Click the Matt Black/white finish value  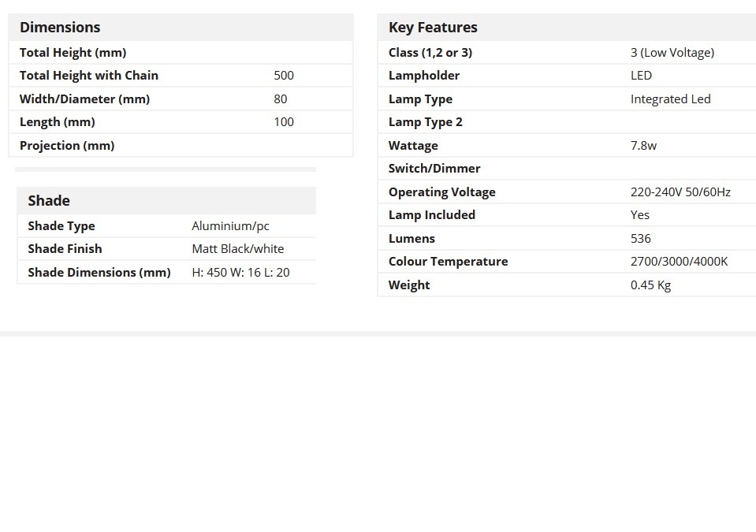coord(237,249)
